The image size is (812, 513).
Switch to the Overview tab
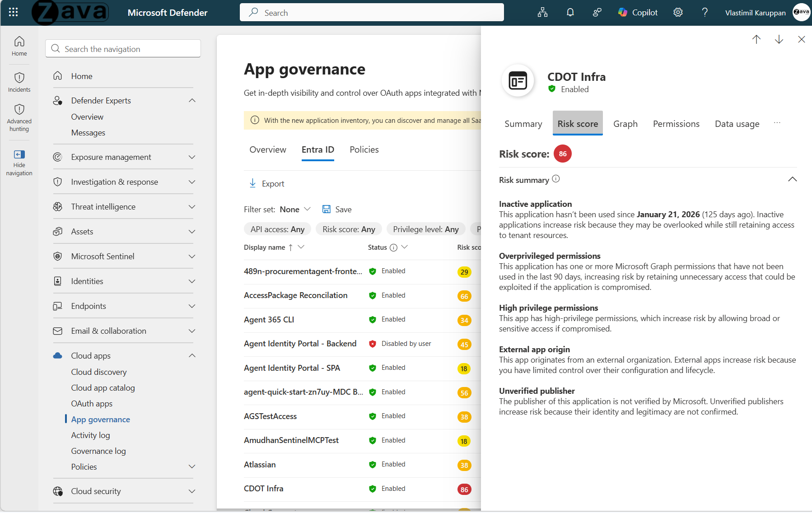pos(268,150)
